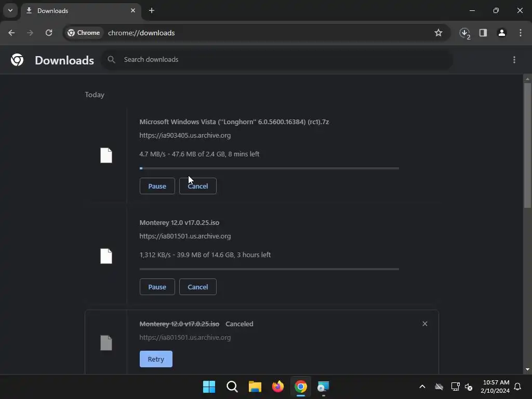The image size is (532, 399).
Task: Cancel the Windows Vista download
Action: (198, 186)
